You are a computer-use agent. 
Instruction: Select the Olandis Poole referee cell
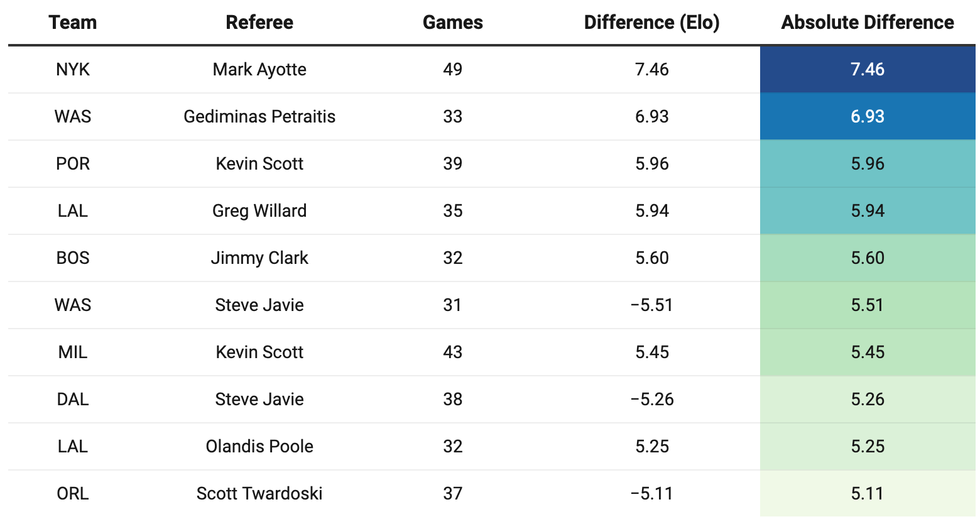[259, 446]
